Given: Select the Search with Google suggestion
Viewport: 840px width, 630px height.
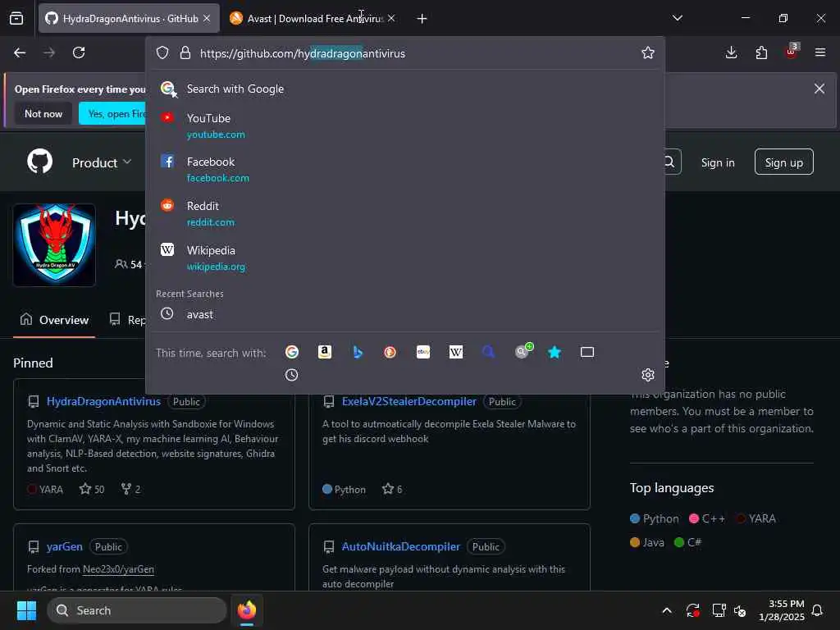Looking at the screenshot, I should click(405, 89).
